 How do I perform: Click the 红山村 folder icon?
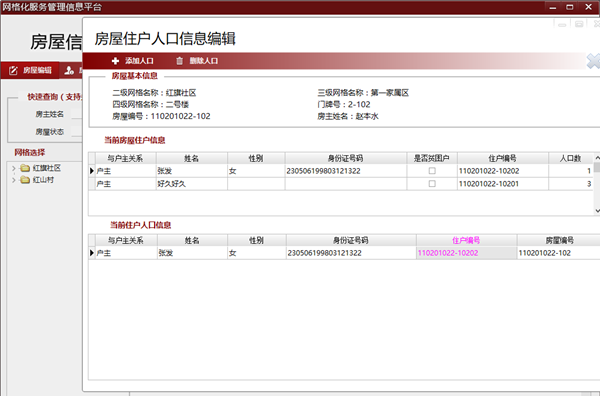[x=25, y=180]
